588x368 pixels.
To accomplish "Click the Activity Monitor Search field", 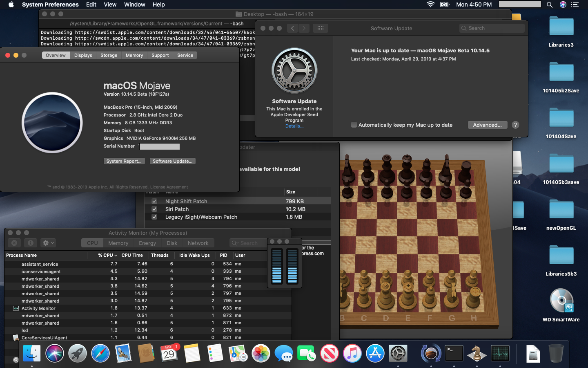I will 247,243.
